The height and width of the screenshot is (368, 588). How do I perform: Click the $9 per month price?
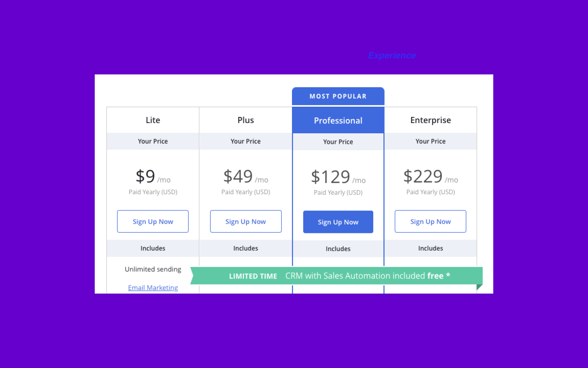coord(145,176)
